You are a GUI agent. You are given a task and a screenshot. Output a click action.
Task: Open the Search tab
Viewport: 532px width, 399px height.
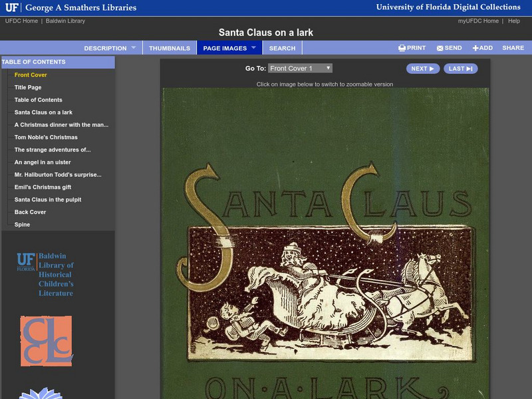coord(282,48)
